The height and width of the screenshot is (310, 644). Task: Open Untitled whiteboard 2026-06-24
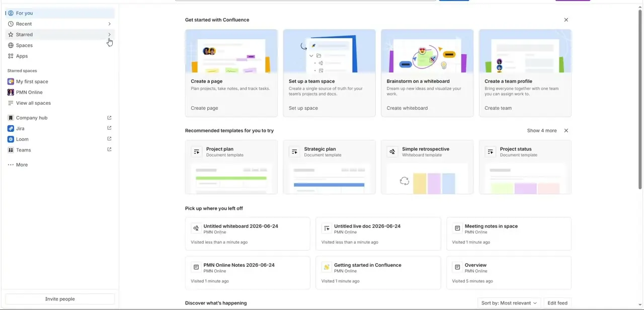coord(248,234)
